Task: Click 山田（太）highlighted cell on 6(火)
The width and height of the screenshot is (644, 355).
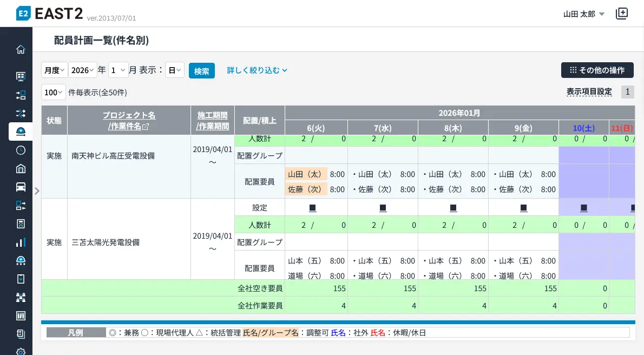Action: 306,174
